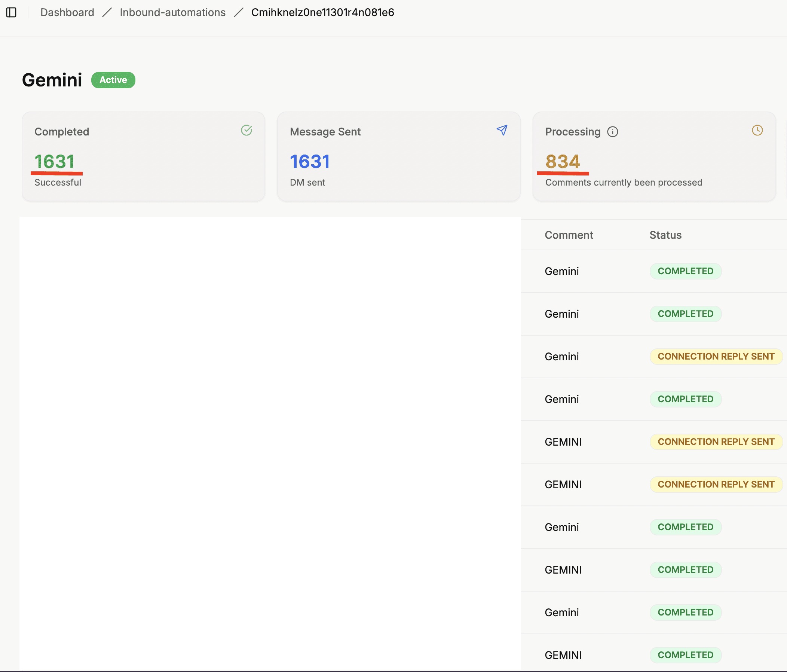Viewport: 787px width, 672px height.
Task: Click the Processing clock icon
Action: point(757,130)
